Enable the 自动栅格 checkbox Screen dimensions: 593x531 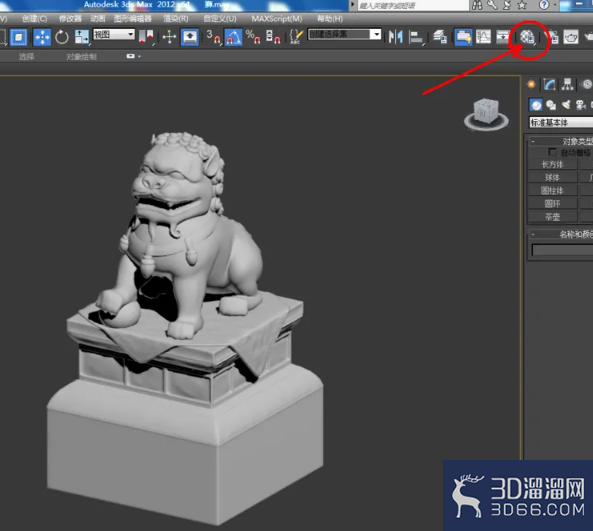click(552, 152)
